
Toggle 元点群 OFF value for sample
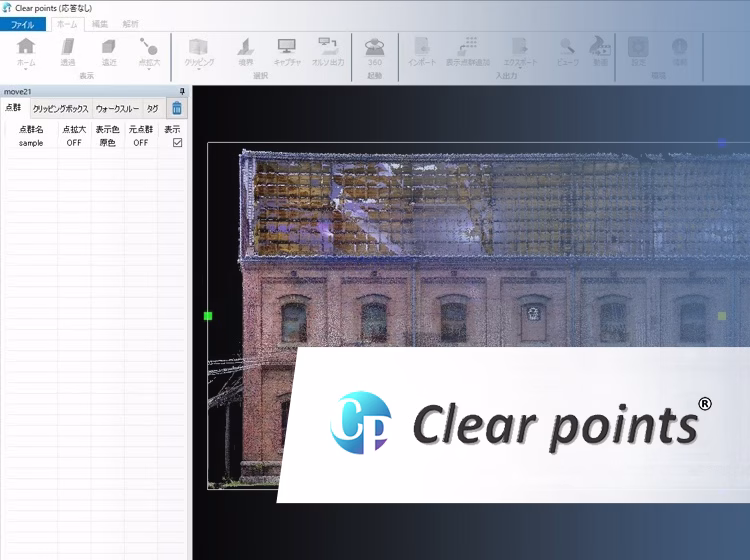tap(141, 143)
